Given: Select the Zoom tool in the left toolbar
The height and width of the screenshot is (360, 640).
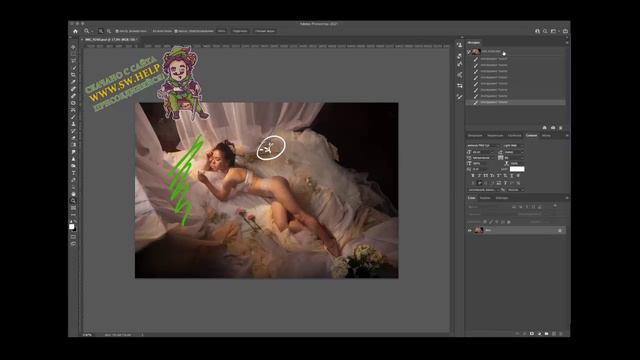Looking at the screenshot, I should click(73, 201).
